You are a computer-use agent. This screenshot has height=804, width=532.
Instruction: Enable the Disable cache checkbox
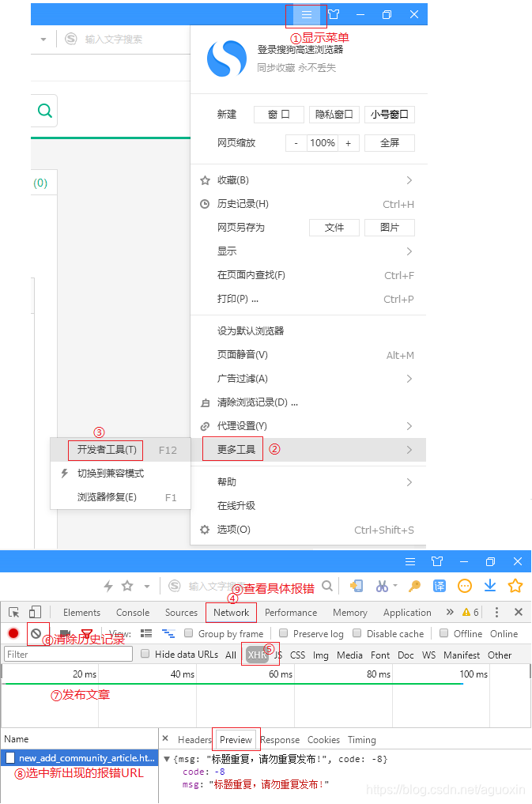click(357, 633)
